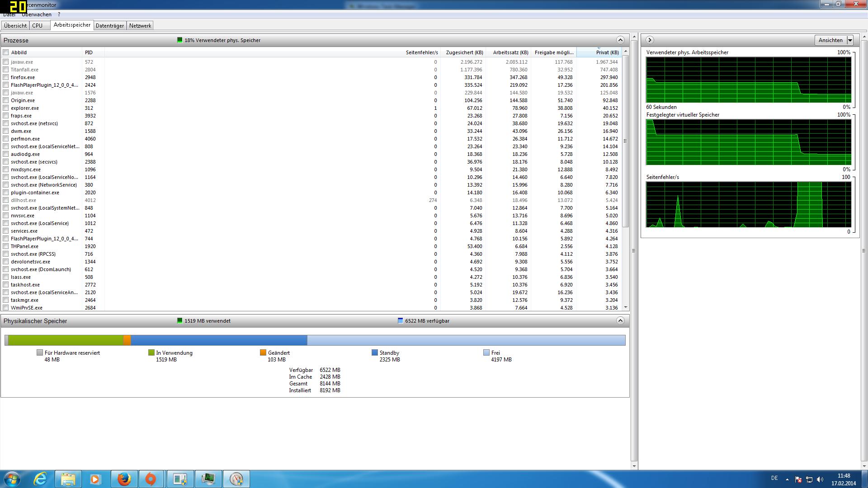Collapse the Prozesse section
This screenshot has height=488, width=868.
[x=620, y=40]
